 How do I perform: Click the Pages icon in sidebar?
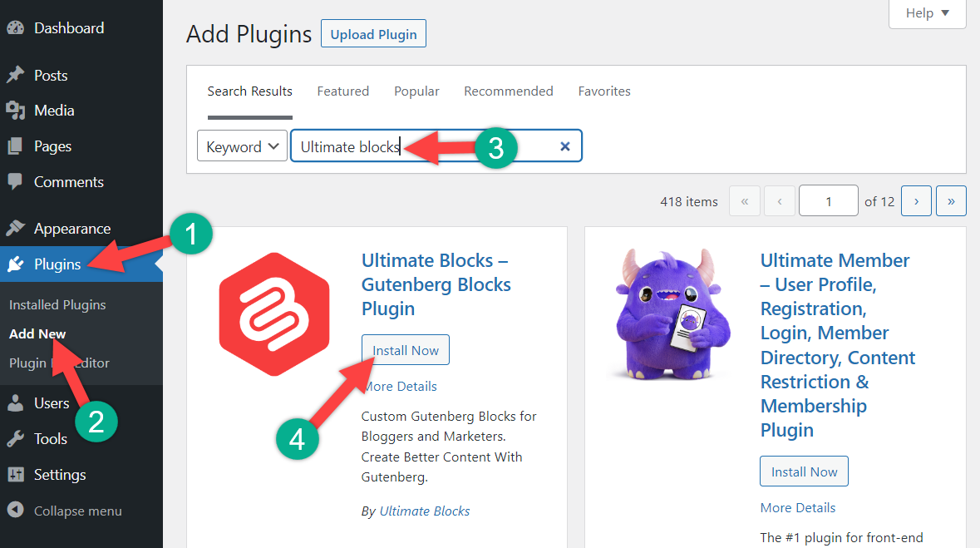pos(16,146)
